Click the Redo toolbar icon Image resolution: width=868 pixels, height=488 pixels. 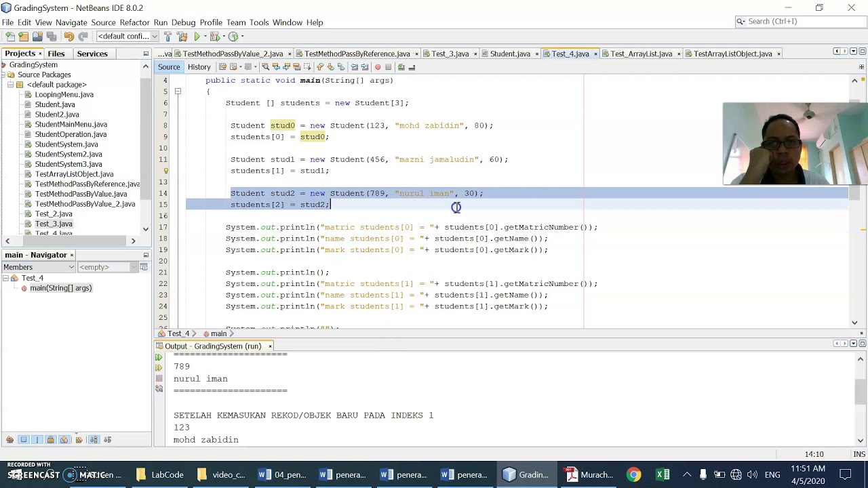point(83,37)
